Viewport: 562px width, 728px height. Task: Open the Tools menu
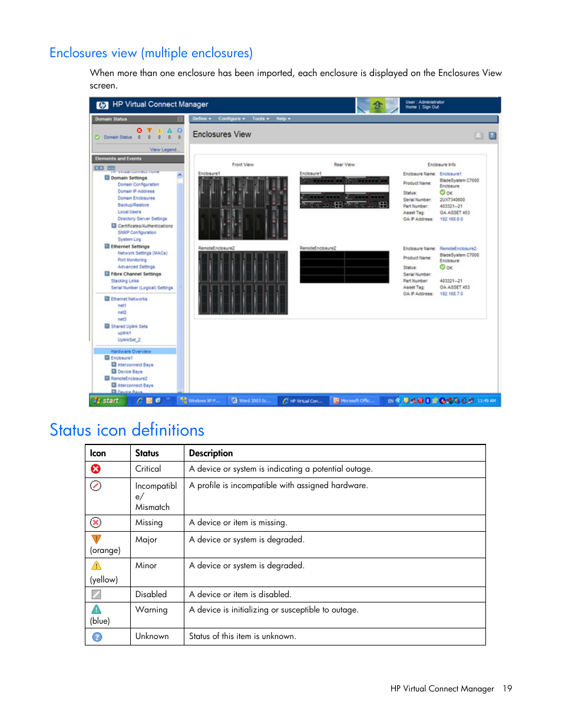click(x=260, y=119)
